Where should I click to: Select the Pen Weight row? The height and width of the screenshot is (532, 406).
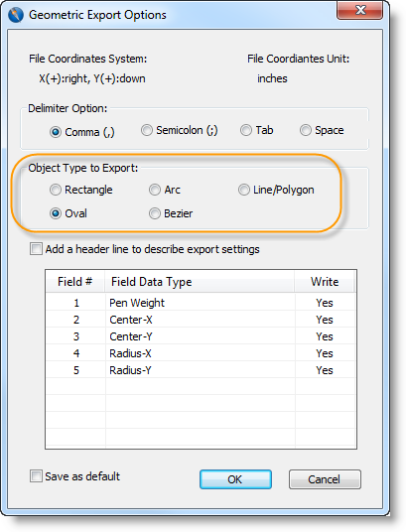point(201,303)
